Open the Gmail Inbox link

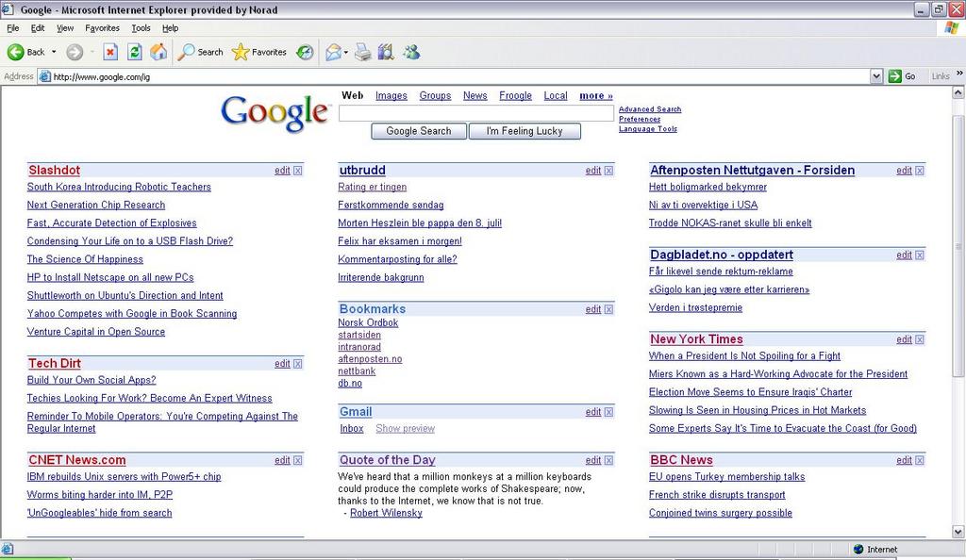click(352, 429)
